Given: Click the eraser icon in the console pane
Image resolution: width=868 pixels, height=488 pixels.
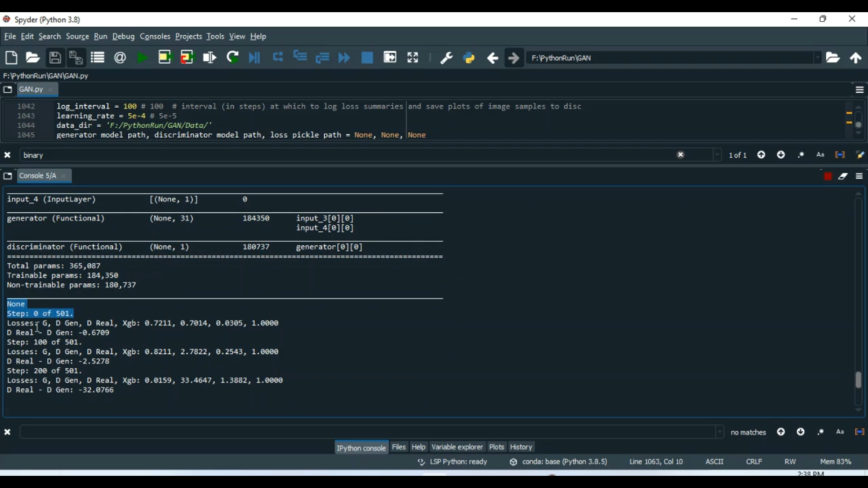Looking at the screenshot, I should point(843,176).
